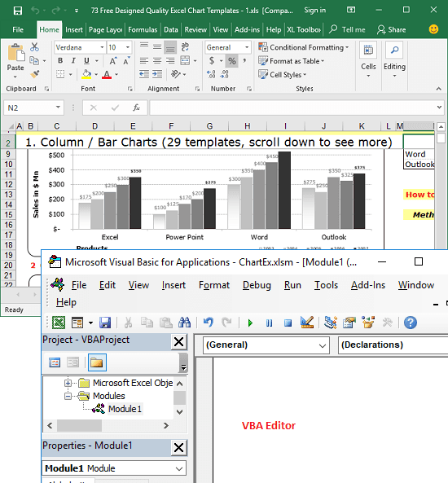The width and height of the screenshot is (448, 483).
Task: Click Help question mark icon in VBA toolbar
Action: click(x=411, y=323)
